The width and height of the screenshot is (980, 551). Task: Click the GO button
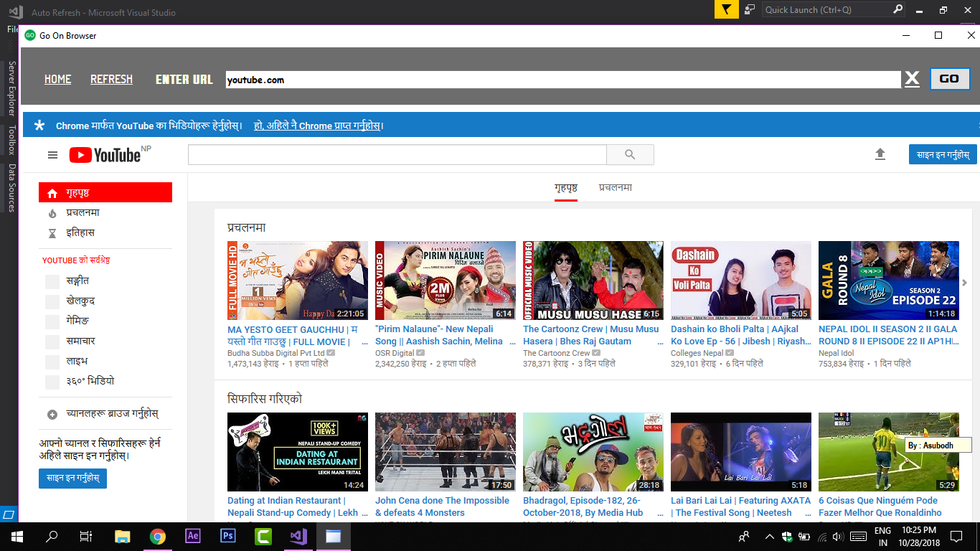click(949, 79)
